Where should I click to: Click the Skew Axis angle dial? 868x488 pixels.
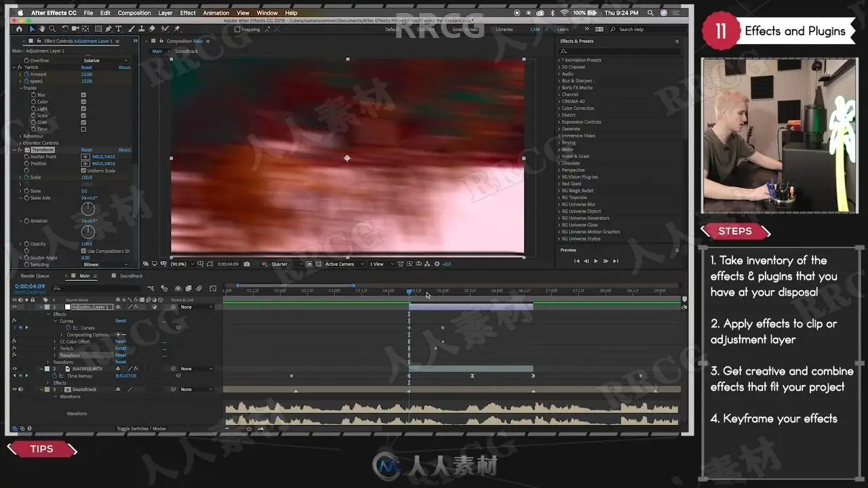coord(88,209)
